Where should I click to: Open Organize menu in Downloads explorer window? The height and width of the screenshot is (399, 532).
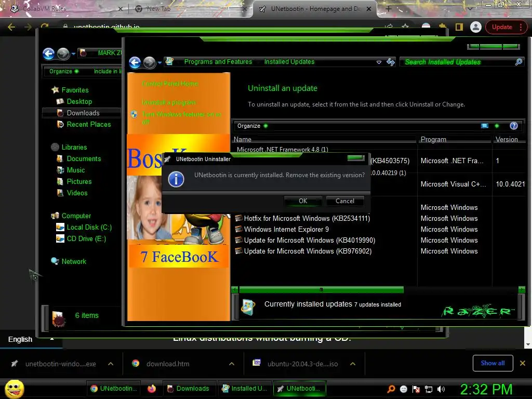[64, 71]
